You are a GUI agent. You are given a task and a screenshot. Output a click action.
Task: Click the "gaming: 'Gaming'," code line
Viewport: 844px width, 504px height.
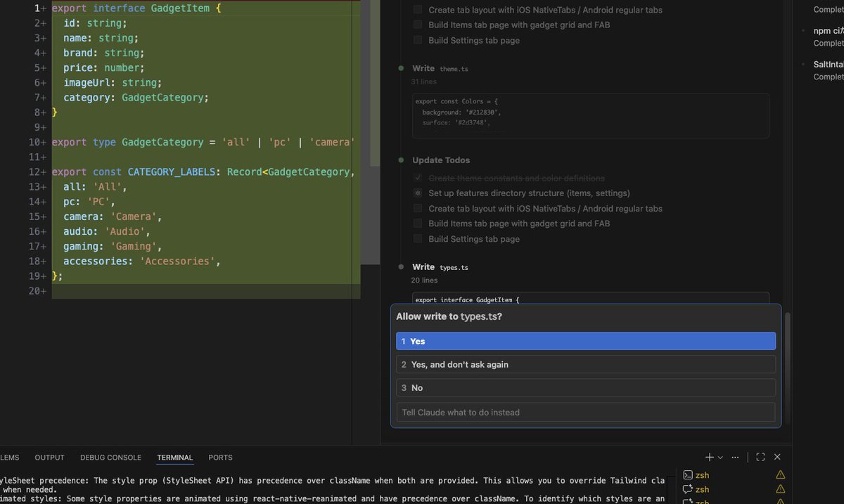point(113,246)
